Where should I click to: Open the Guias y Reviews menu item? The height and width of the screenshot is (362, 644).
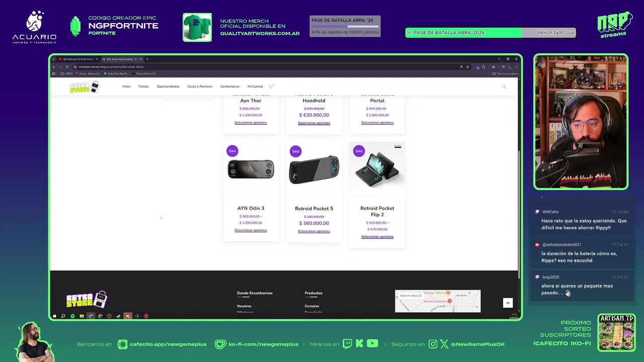click(200, 86)
